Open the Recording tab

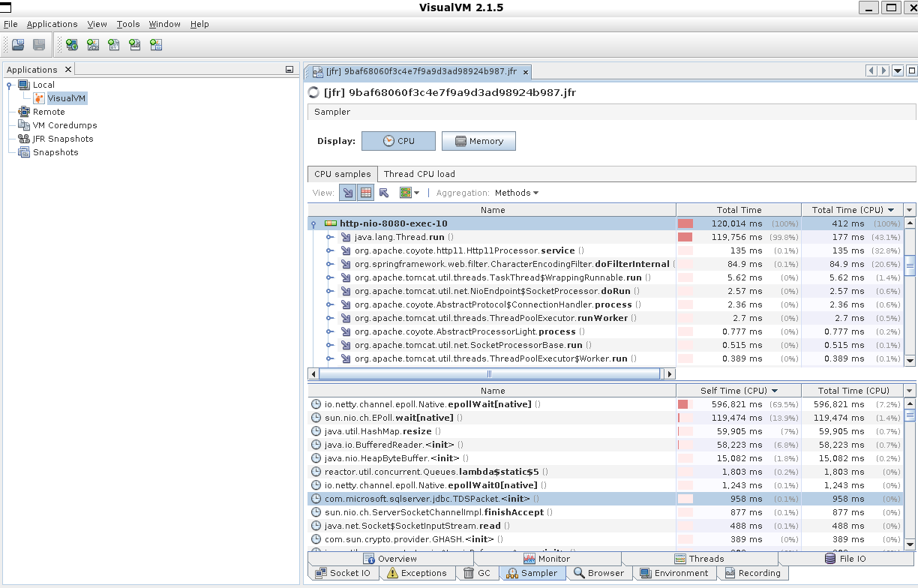point(752,573)
